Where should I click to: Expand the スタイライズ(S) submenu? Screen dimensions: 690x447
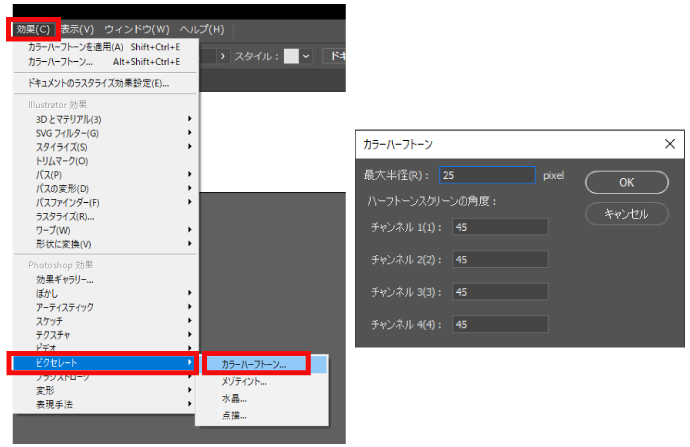pos(62,147)
